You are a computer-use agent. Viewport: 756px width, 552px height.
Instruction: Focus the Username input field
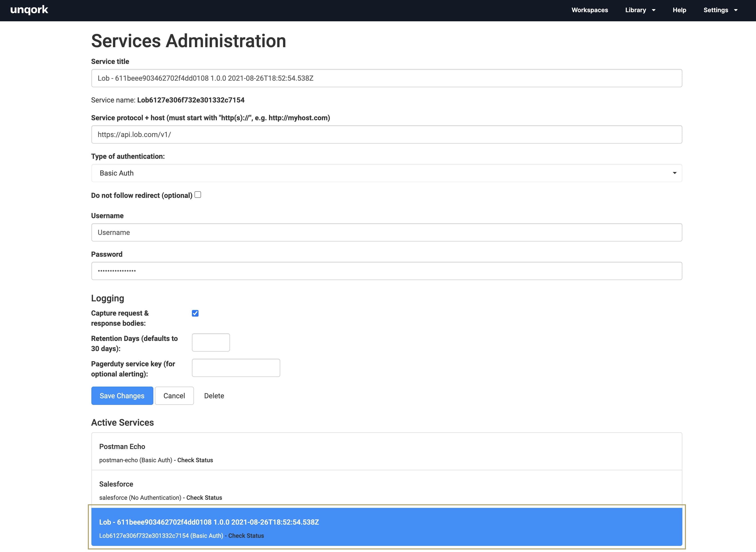(x=387, y=233)
